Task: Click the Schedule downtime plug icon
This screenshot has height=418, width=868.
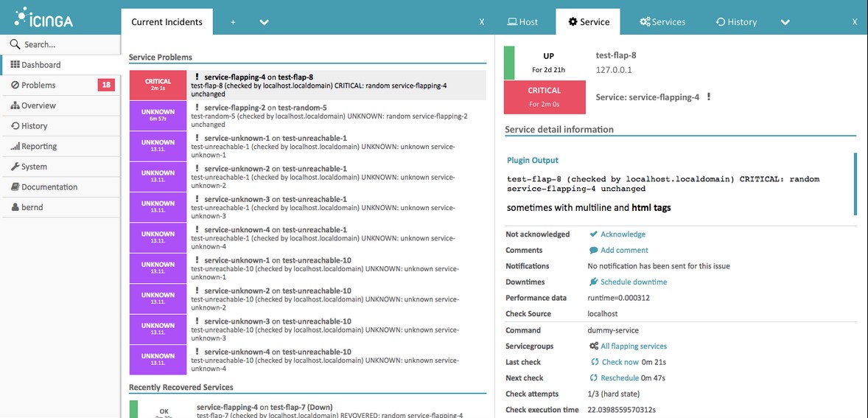Action: tap(593, 282)
